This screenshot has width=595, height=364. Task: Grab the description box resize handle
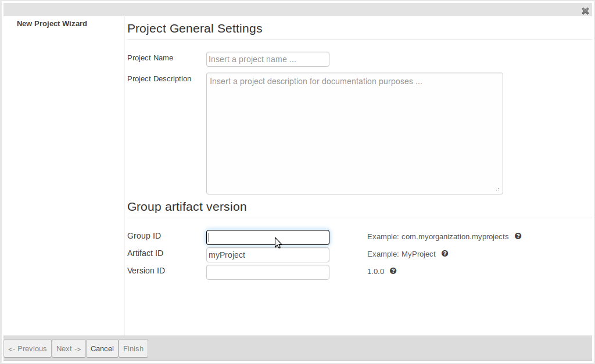click(497, 189)
